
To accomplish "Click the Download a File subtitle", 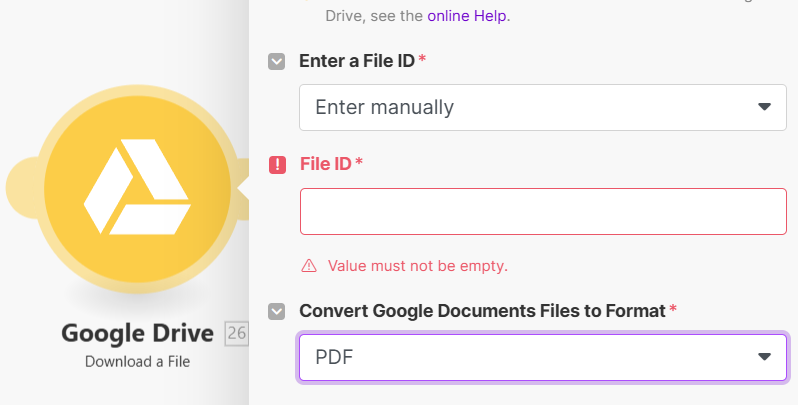I will pyautogui.click(x=137, y=361).
